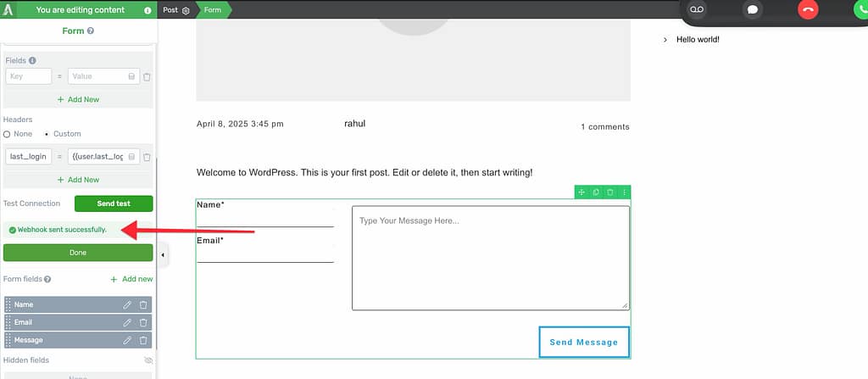Screen dimensions: 868x379
Task: Click the green Done button
Action: click(78, 253)
